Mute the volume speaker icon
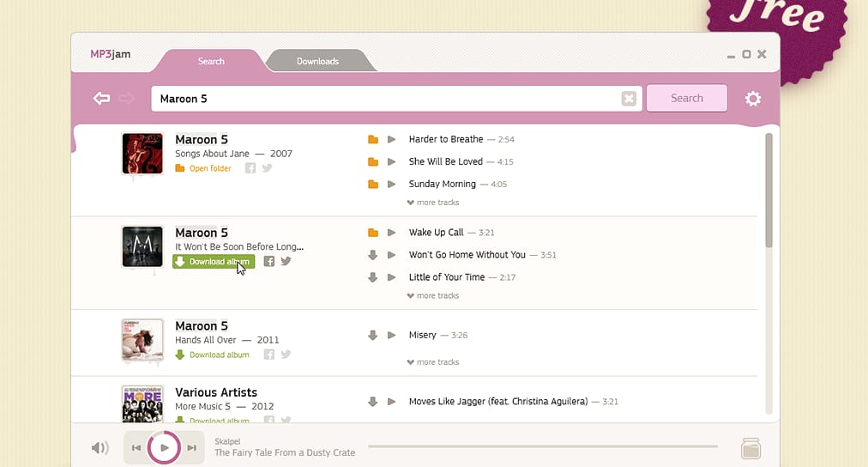Screen dimensions: 868x467 99,447
